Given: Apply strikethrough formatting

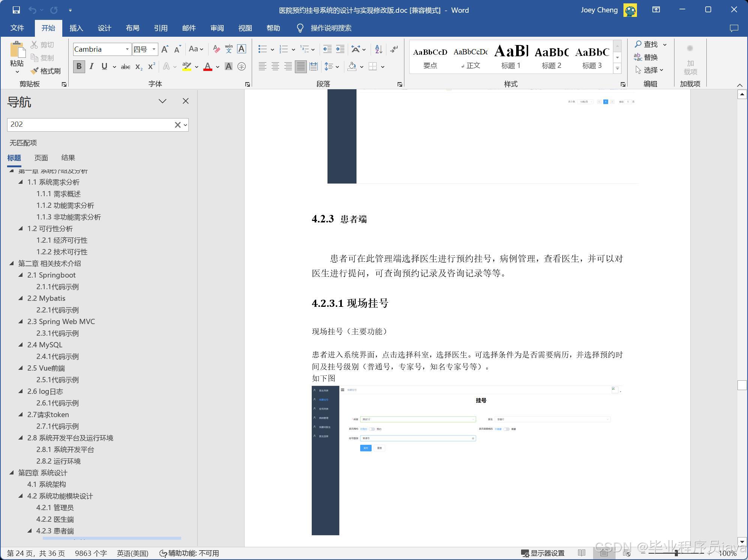Looking at the screenshot, I should point(126,67).
